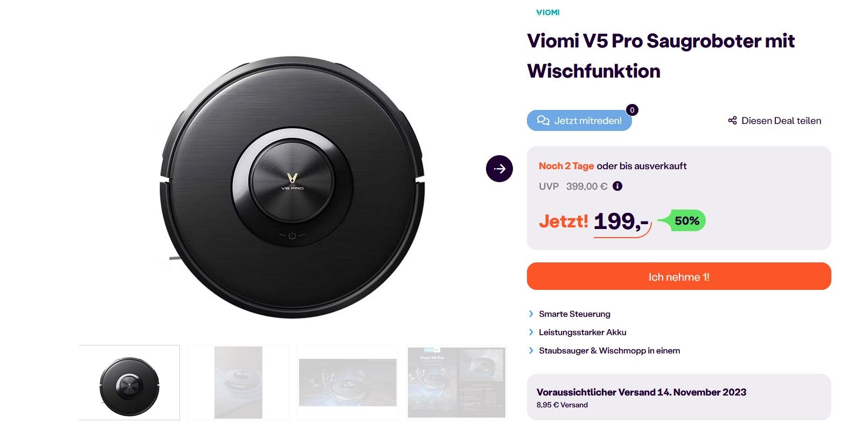868x437 pixels.
Task: Select the first robot top-view thumbnail
Action: click(x=129, y=383)
